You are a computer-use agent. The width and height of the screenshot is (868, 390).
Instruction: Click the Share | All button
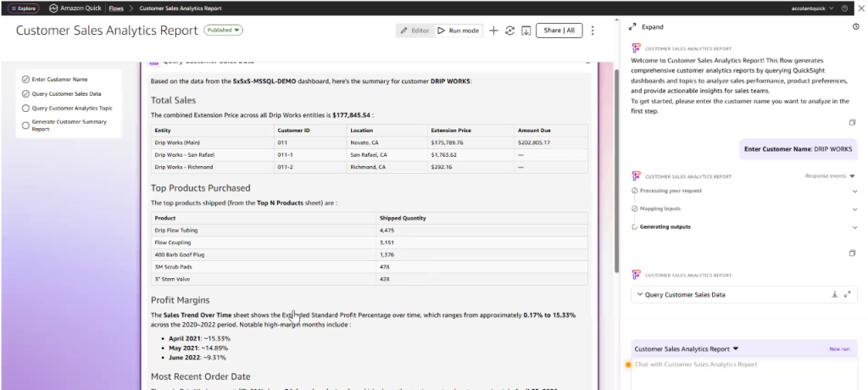coord(559,31)
